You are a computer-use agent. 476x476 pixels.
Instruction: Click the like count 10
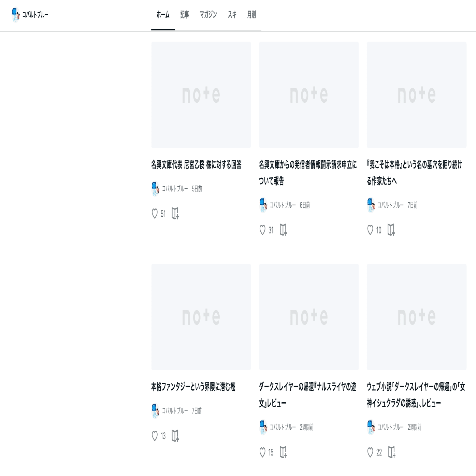click(379, 231)
